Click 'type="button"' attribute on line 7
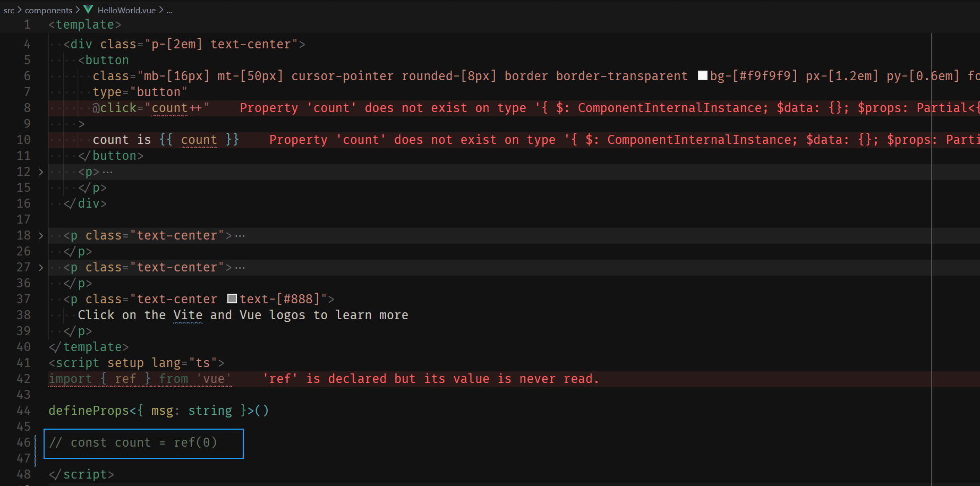 [x=140, y=92]
